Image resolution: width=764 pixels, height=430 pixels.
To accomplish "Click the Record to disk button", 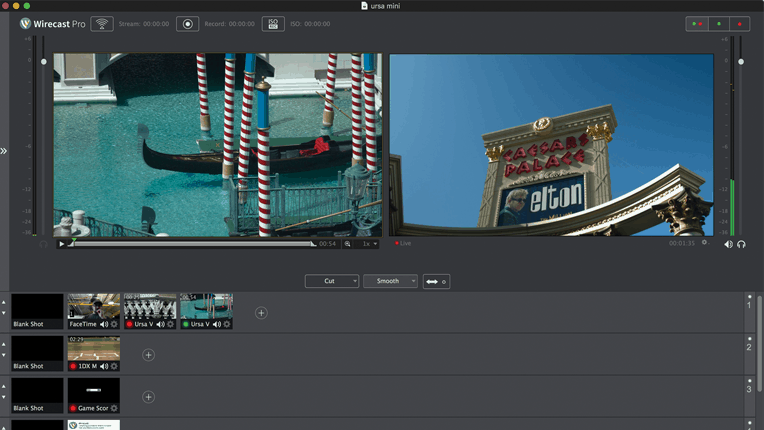I will pos(188,24).
